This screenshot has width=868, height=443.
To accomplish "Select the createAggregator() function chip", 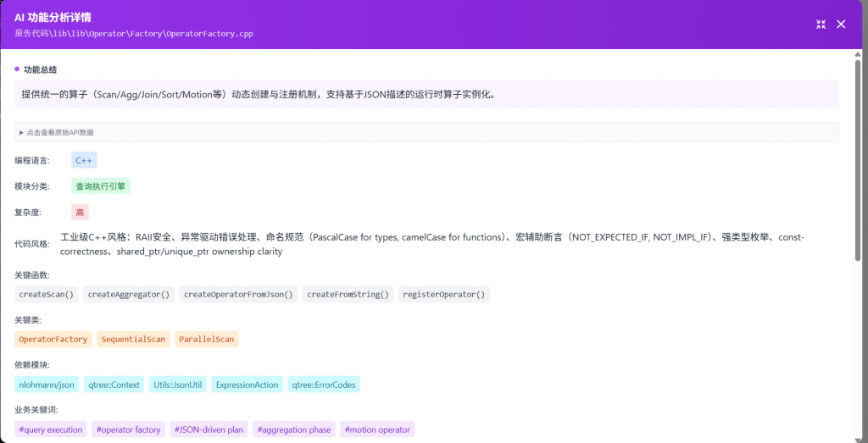I will [x=129, y=295].
